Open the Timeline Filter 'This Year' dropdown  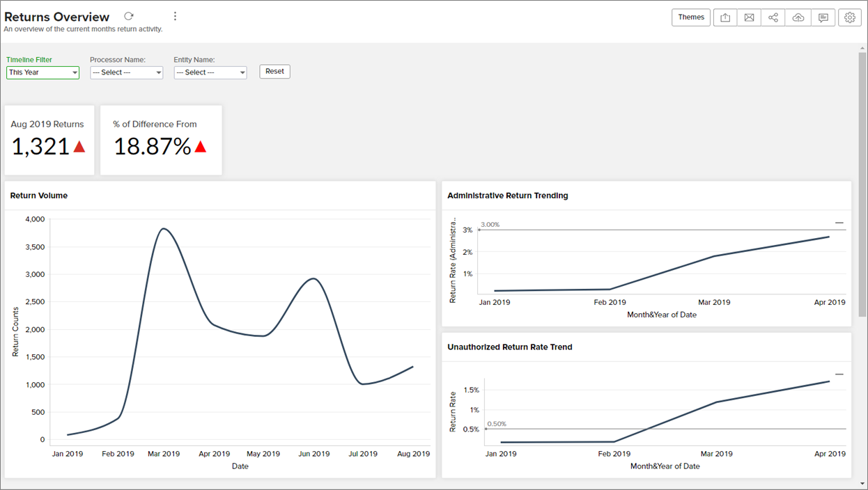[42, 72]
